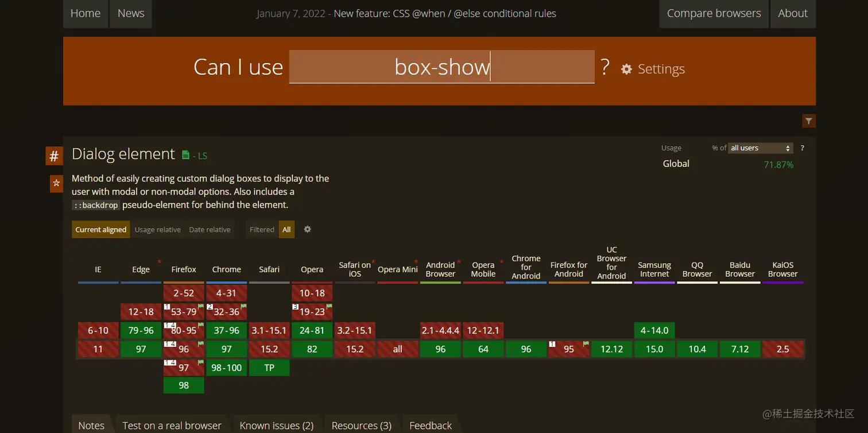Switch to the Notes tab
868x433 pixels.
point(91,425)
